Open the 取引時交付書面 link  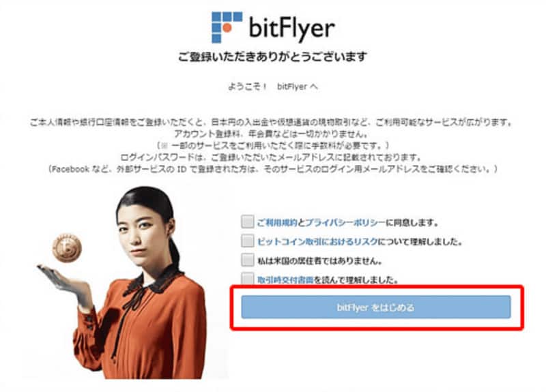285,280
